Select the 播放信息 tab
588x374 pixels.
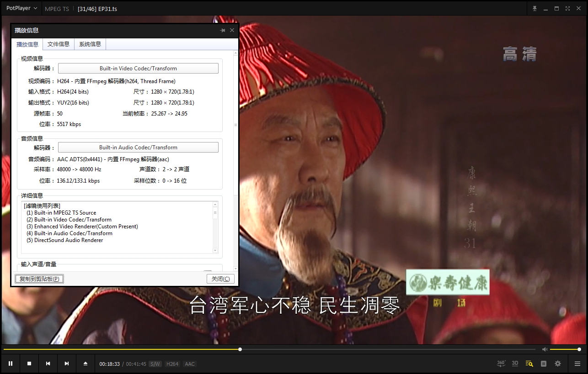click(x=27, y=44)
